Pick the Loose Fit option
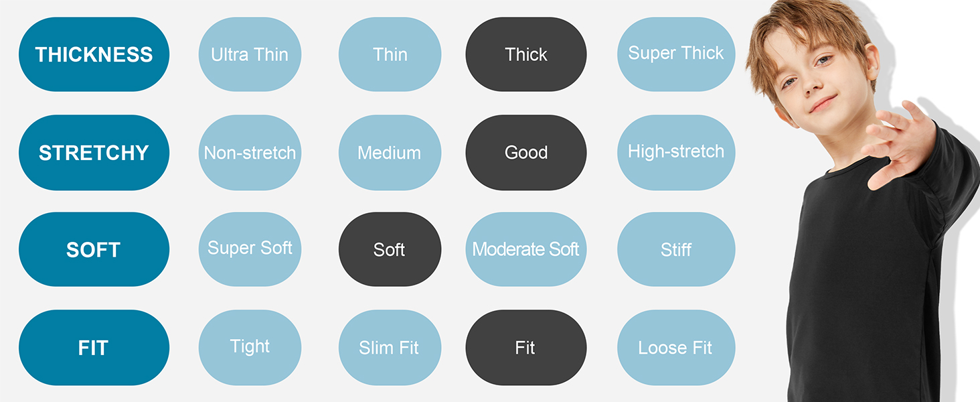The image size is (980, 402). pyautogui.click(x=675, y=348)
